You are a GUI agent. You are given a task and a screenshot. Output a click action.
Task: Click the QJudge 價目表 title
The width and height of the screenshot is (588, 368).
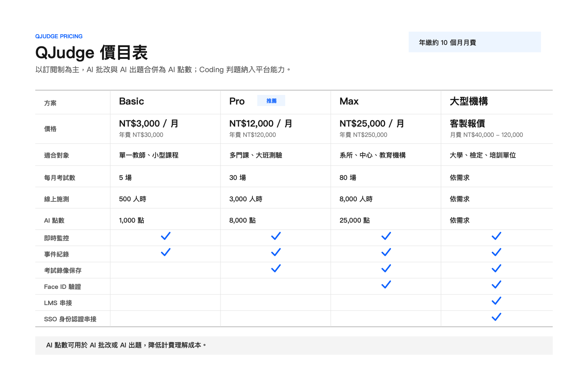[92, 53]
